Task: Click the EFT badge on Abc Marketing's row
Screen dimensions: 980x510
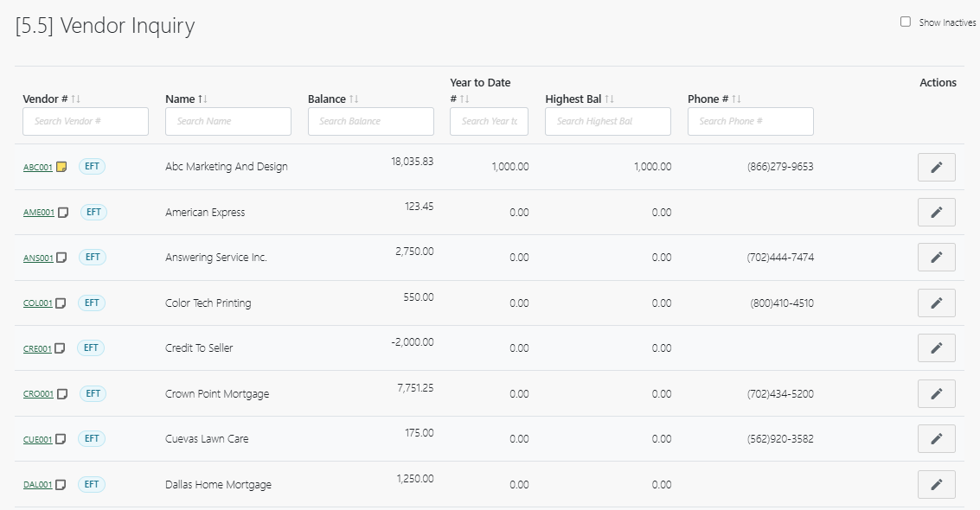Action: click(x=91, y=166)
